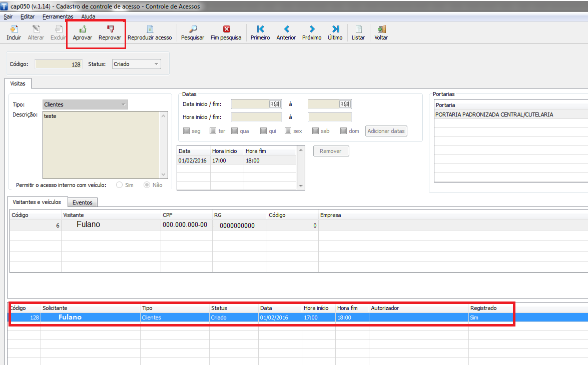The image size is (588, 365).
Task: Click the Reprovar thumbs-down icon
Action: coord(110,29)
